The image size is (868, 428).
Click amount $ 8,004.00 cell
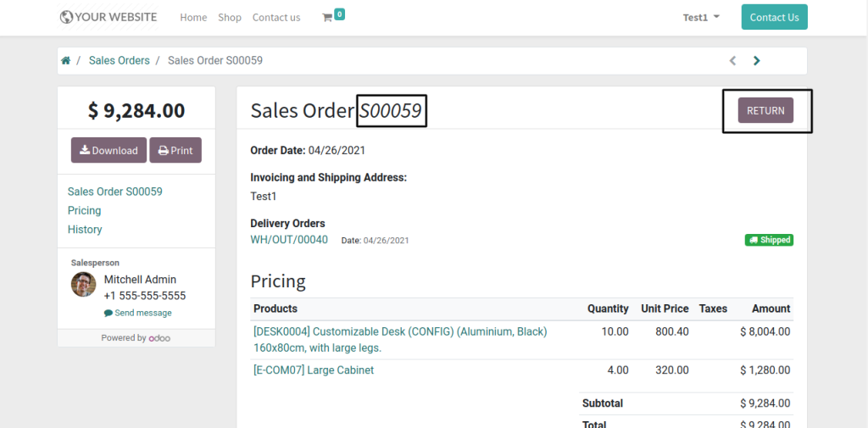[x=765, y=331]
